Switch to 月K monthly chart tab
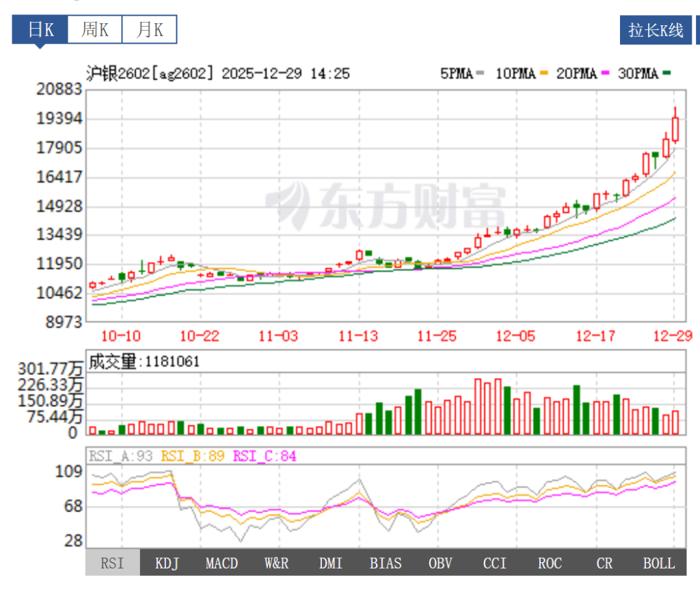This screenshot has height=591, width=700. (149, 30)
